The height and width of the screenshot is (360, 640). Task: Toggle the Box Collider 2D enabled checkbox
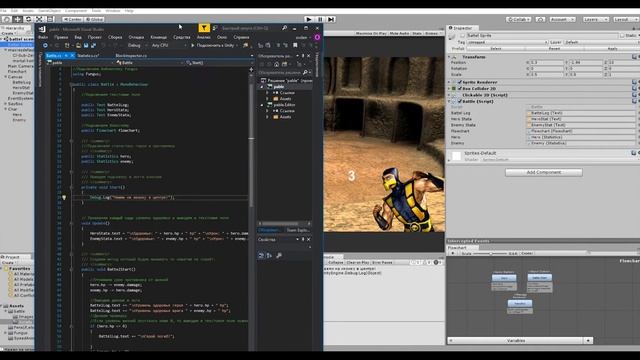(460, 88)
